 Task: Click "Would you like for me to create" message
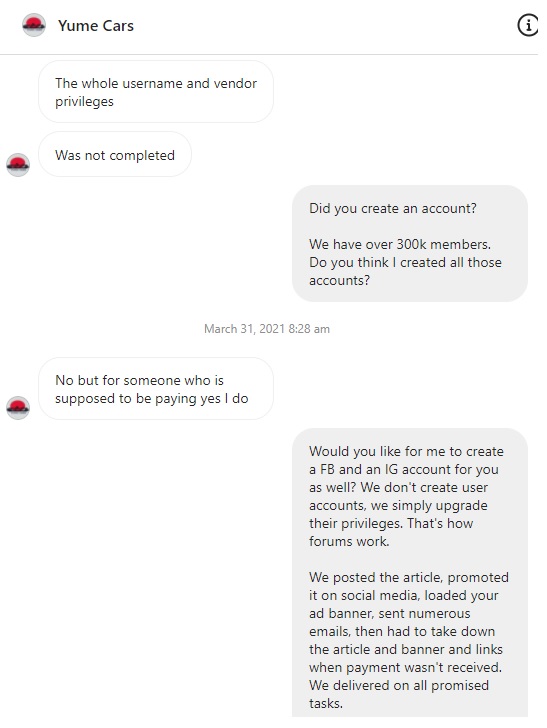(410, 572)
